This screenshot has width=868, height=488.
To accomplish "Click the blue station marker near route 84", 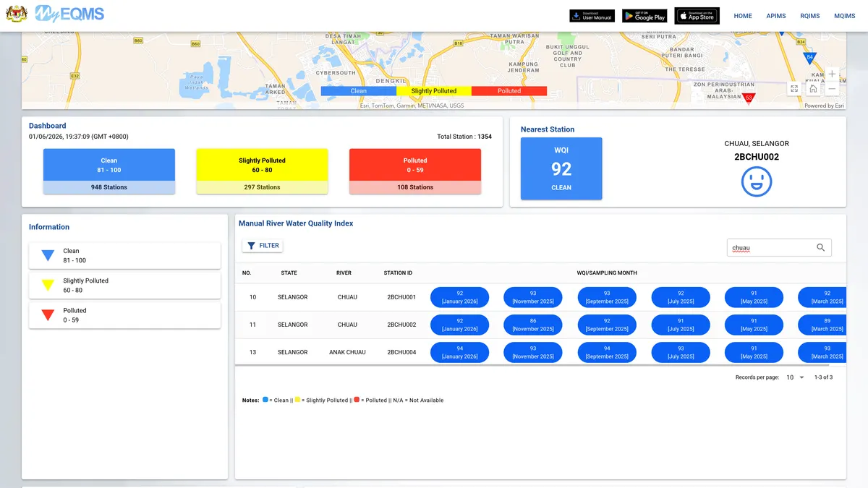I will [x=810, y=57].
